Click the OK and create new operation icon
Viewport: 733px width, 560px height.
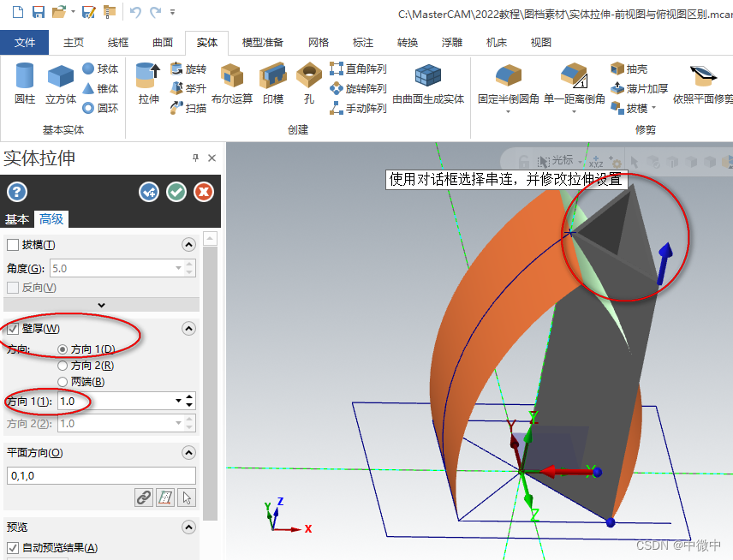149,192
